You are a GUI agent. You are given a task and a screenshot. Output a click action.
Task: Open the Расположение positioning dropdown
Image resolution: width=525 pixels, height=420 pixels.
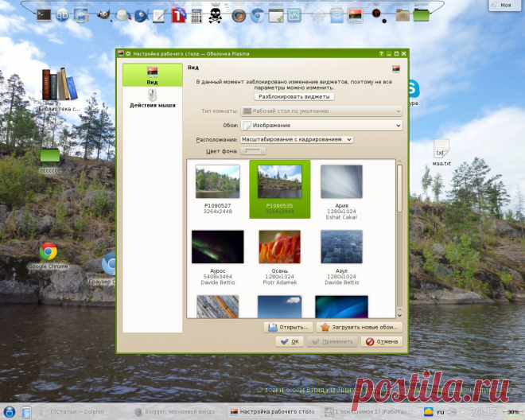pos(296,139)
